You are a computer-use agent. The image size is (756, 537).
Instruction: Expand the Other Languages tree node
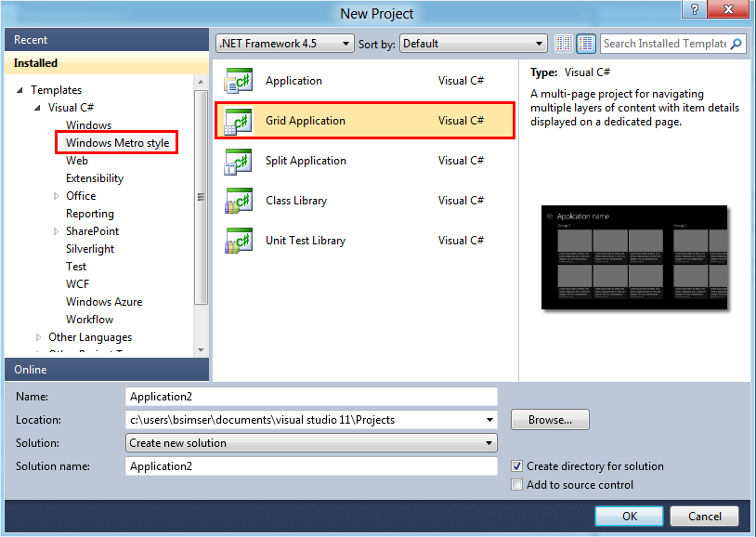39,337
